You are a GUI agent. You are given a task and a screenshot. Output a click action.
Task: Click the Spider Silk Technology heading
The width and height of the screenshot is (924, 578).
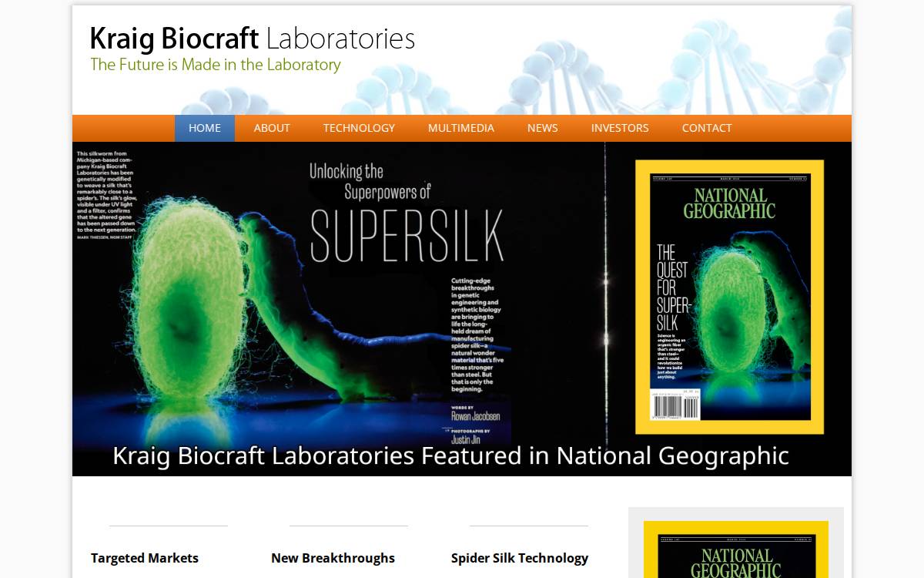(520, 558)
